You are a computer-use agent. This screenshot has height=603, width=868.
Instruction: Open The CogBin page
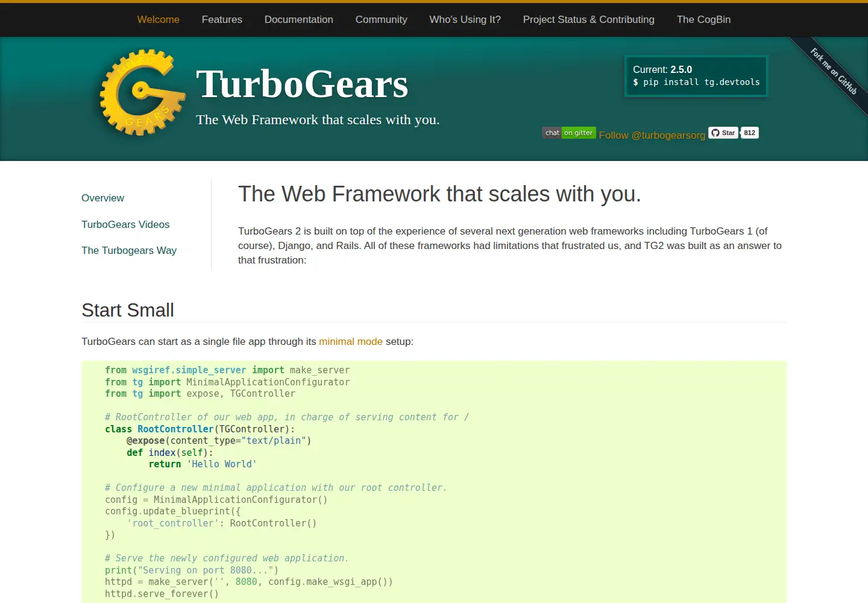703,19
